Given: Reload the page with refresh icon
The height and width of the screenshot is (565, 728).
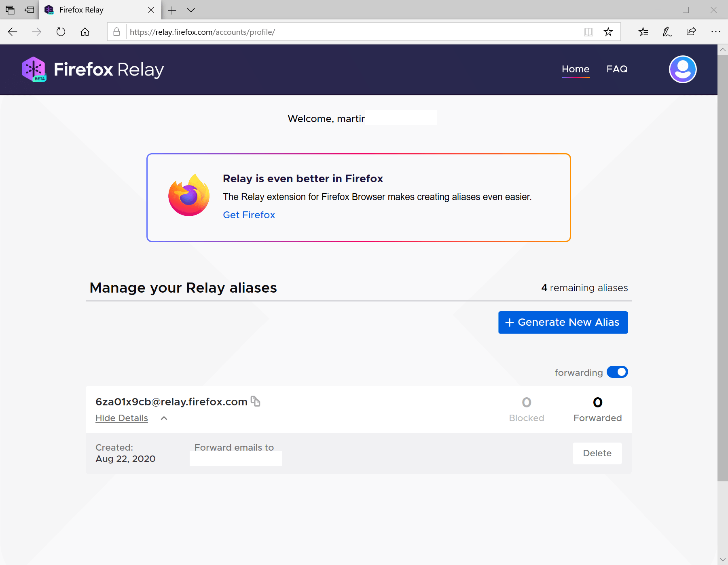Looking at the screenshot, I should point(61,32).
